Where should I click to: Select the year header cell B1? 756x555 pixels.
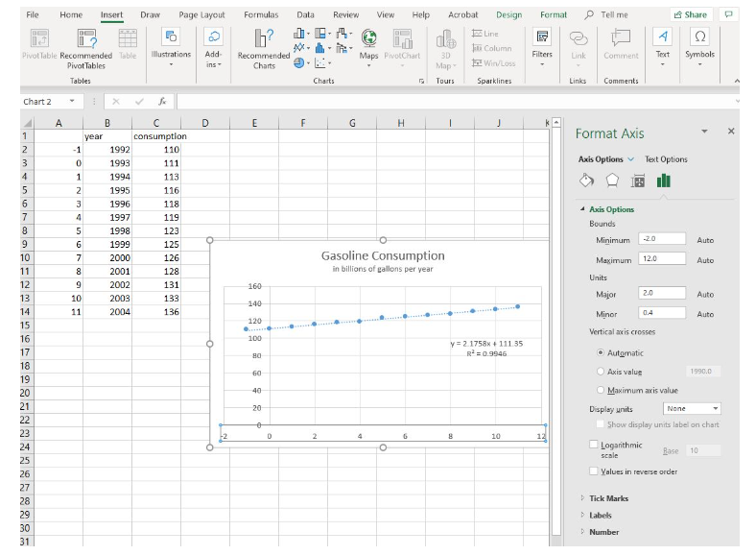(x=107, y=136)
